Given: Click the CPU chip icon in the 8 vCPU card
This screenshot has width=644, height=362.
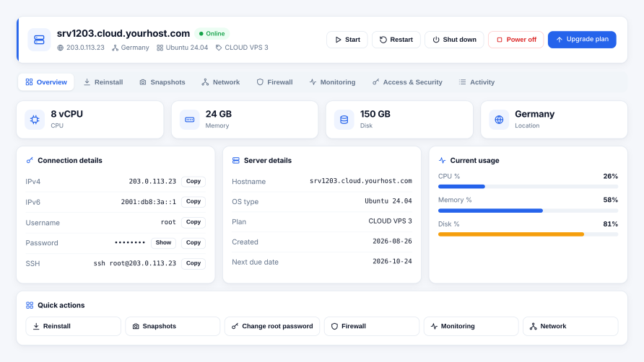Looking at the screenshot, I should tap(35, 120).
